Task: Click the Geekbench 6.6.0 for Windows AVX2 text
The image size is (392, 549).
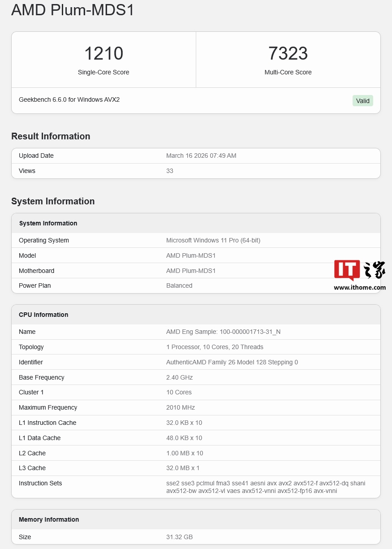Action: tap(69, 99)
